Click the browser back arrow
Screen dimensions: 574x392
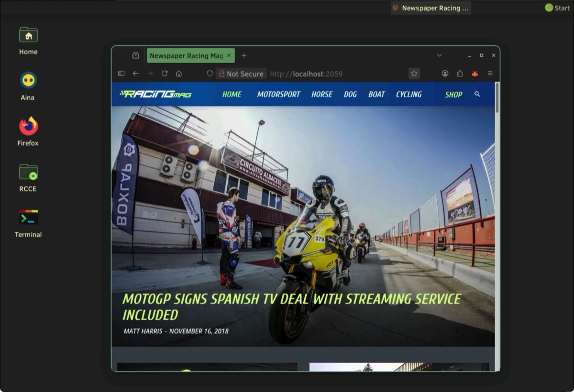[x=136, y=74]
